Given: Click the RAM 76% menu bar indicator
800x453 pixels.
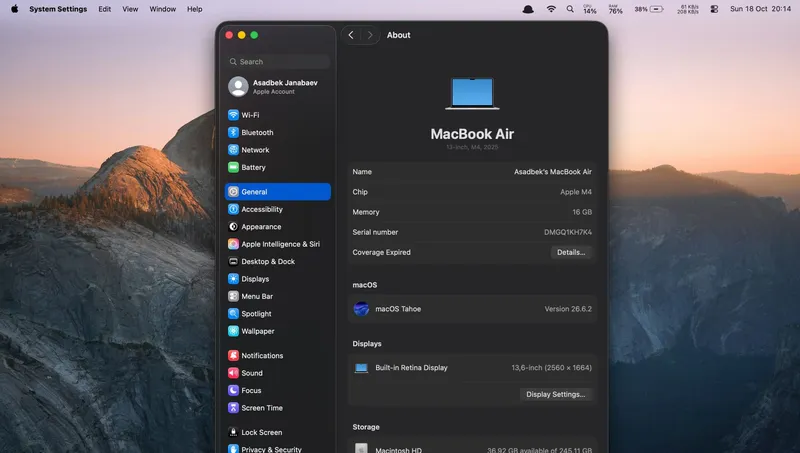Looking at the screenshot, I should (615, 9).
